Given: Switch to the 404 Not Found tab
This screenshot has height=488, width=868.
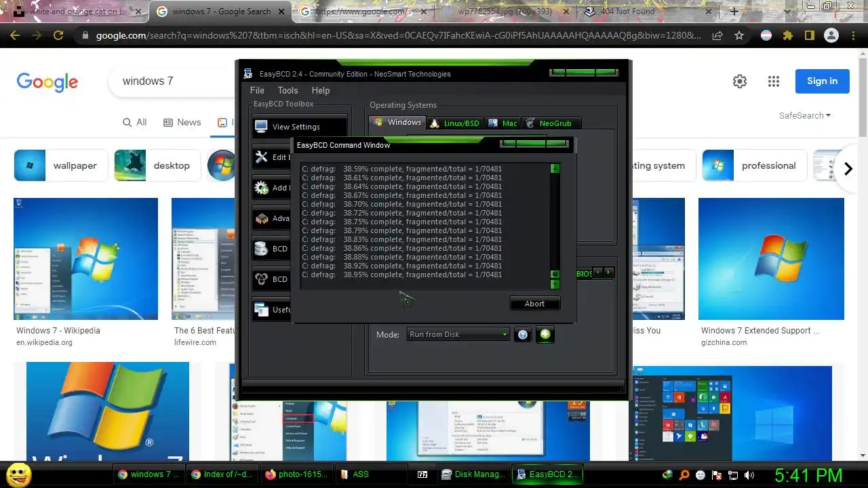Looking at the screenshot, I should pos(647,12).
